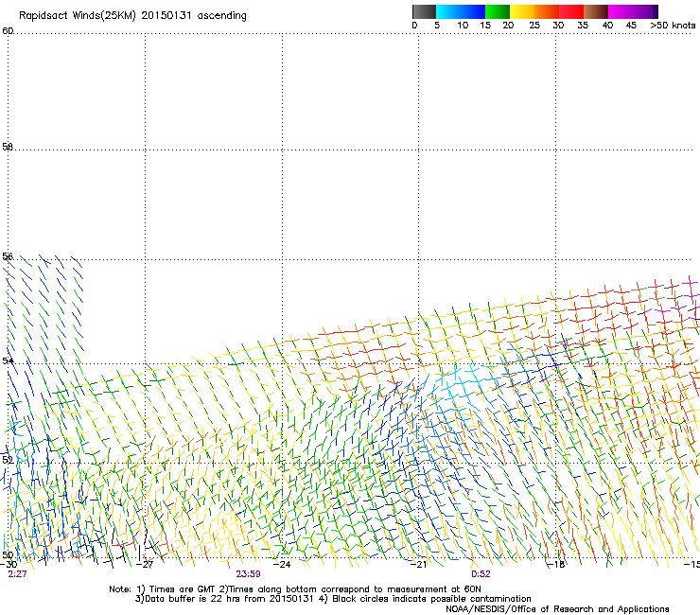Click the longitude label '-18'
700x615 pixels.
(556, 565)
